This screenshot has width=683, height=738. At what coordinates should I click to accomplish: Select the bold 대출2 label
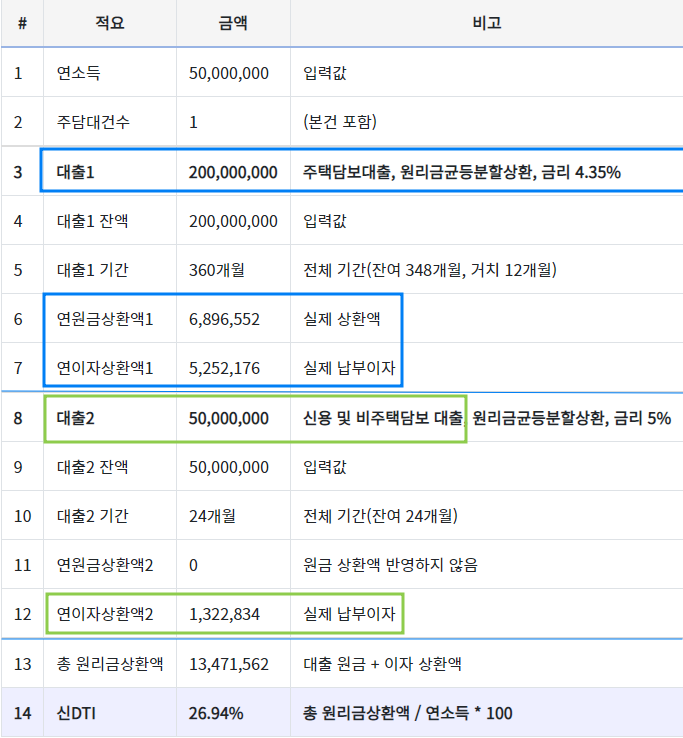pyautogui.click(x=75, y=418)
